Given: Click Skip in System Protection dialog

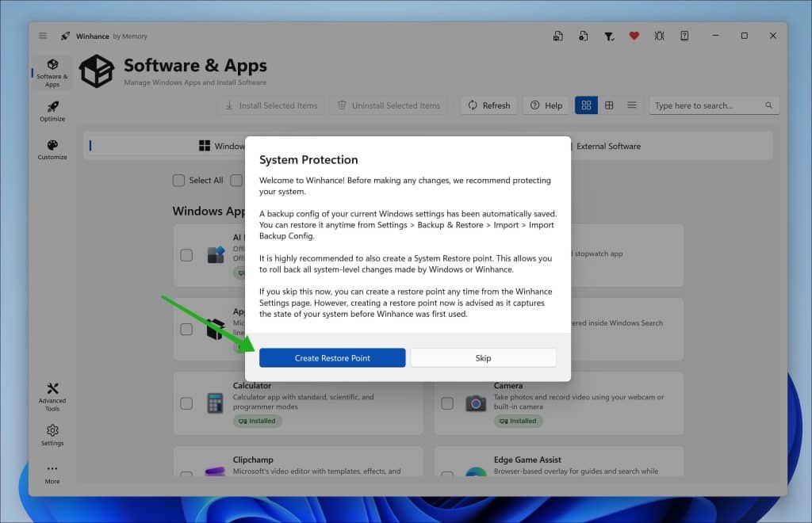Looking at the screenshot, I should pyautogui.click(x=483, y=358).
